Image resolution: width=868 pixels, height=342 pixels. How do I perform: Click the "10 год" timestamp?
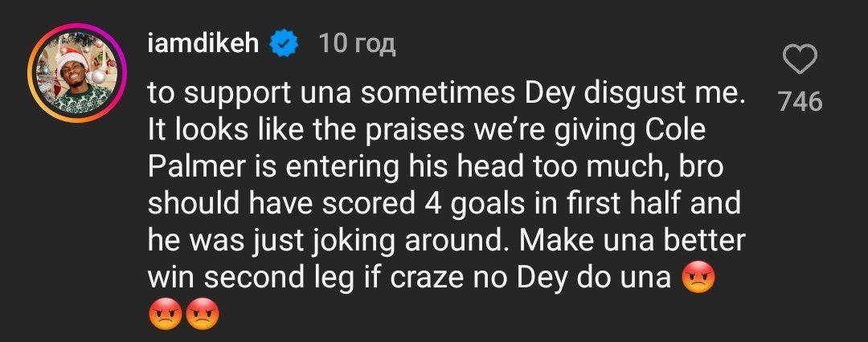358,44
